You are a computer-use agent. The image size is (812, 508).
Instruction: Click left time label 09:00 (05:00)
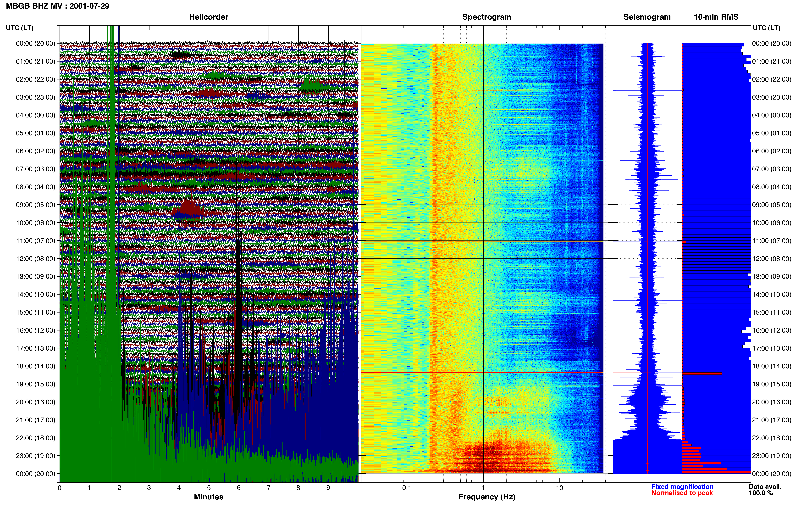[36, 205]
